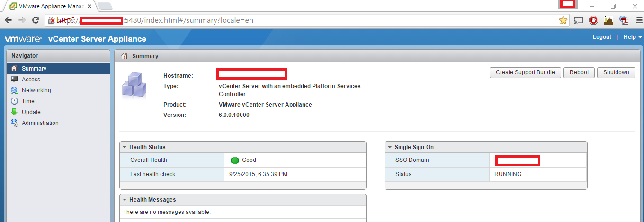Viewport: 644px width, 222px height.
Task: Click the Administration gears icon
Action: [14, 123]
